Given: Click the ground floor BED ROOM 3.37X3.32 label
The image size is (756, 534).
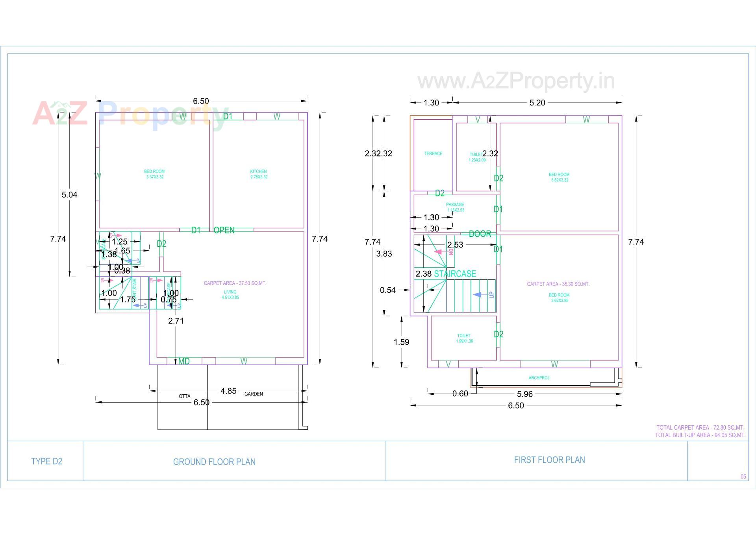Looking at the screenshot, I should tap(154, 174).
